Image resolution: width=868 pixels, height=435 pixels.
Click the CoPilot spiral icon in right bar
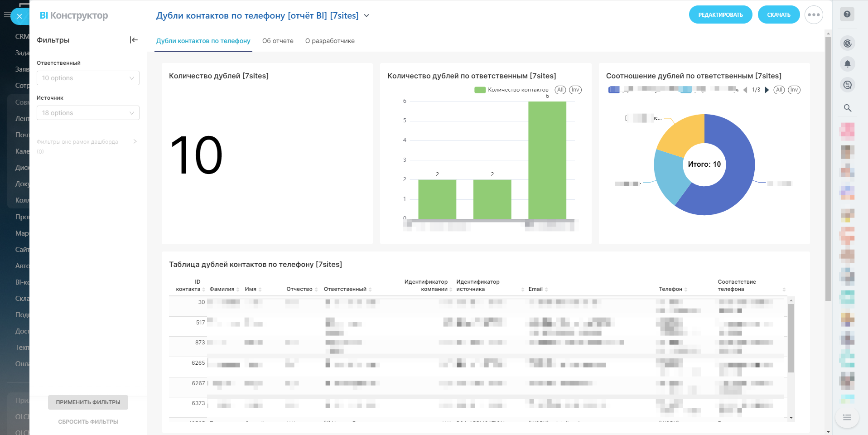click(x=847, y=43)
